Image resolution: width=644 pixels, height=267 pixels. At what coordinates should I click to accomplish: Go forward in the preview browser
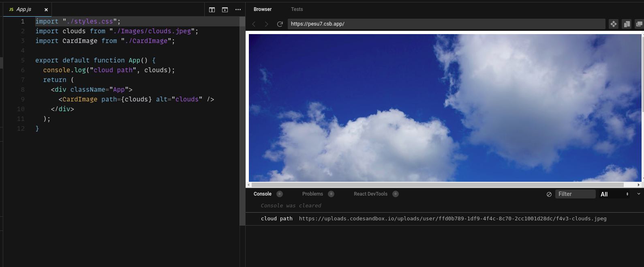click(266, 24)
